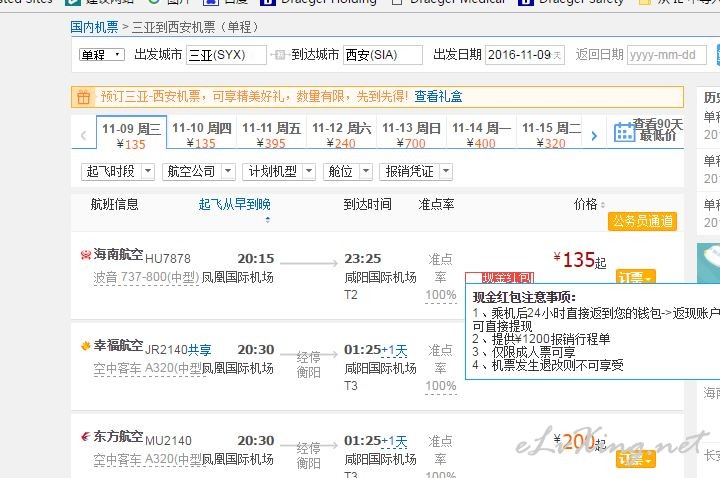Click the swap cities icon between city fields
Viewport: 720px width, 478px height.
pos(279,55)
